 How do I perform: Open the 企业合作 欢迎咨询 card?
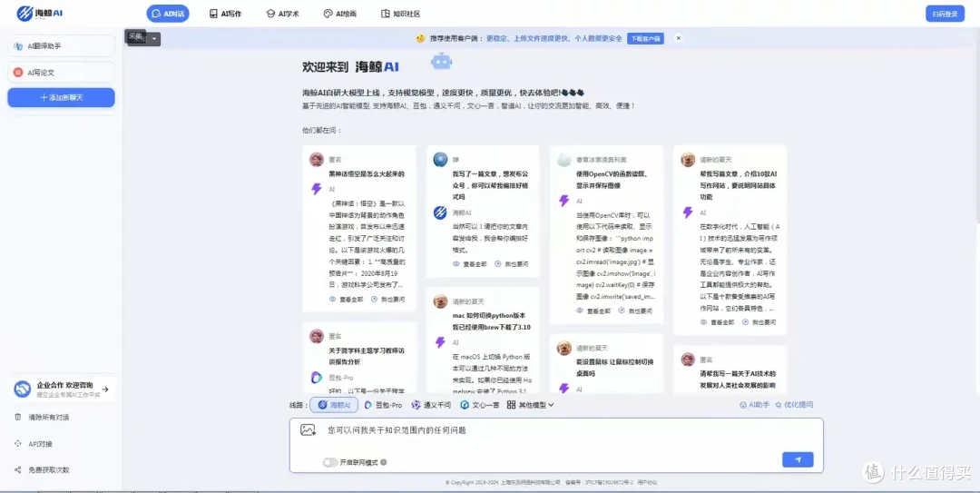pyautogui.click(x=63, y=389)
